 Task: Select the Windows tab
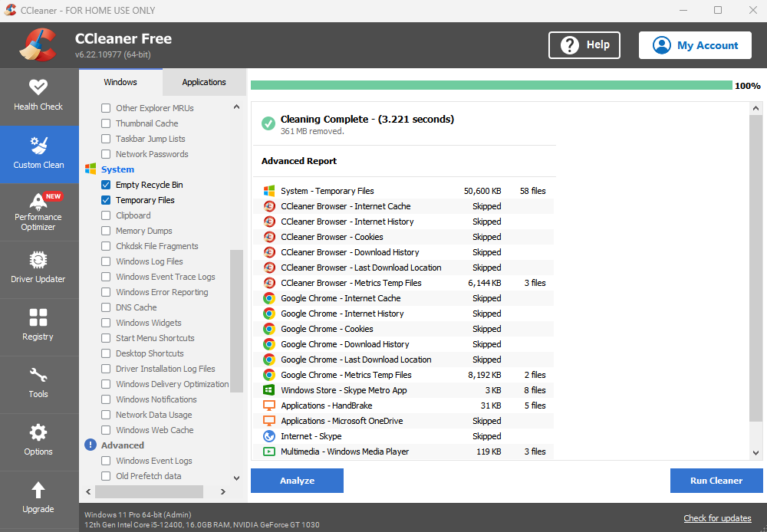(120, 82)
